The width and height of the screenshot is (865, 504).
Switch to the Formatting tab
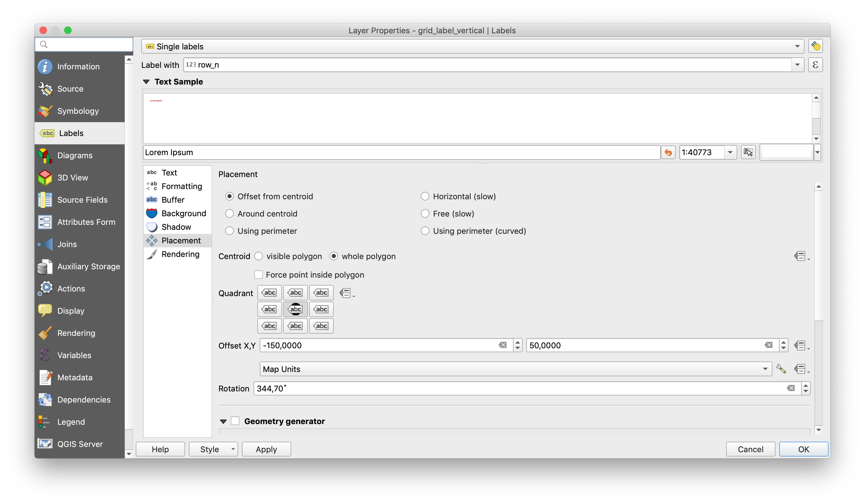pos(182,186)
